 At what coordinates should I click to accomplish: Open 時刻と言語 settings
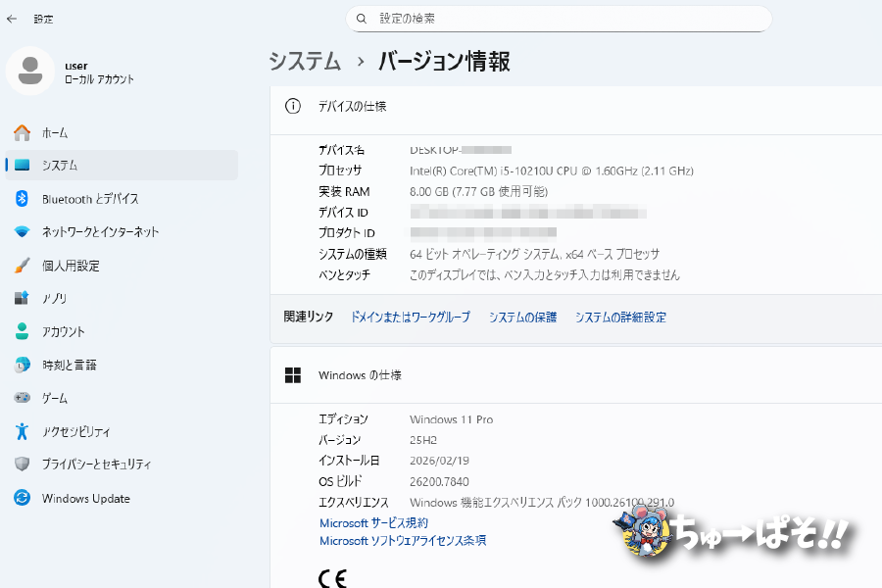click(x=122, y=365)
